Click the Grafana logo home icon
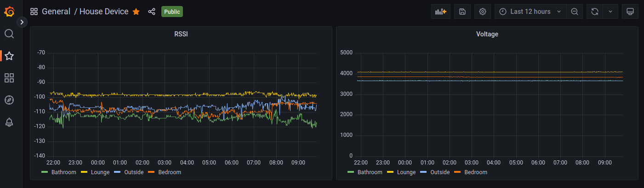The image size is (644, 188). 9,12
